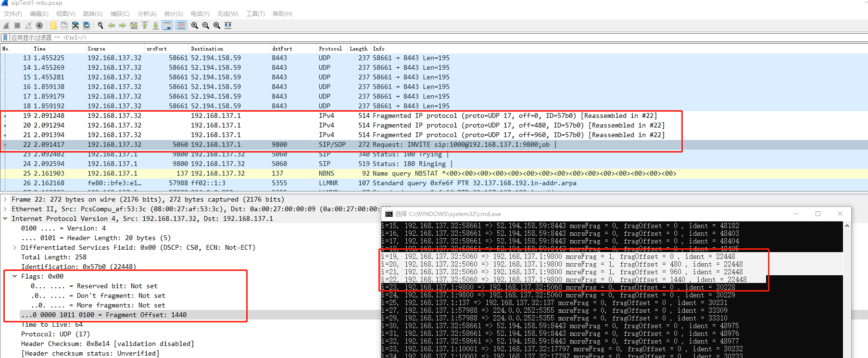Select packet 25 NBNS Name query
The width and height of the screenshot is (868, 358).
(x=434, y=173)
